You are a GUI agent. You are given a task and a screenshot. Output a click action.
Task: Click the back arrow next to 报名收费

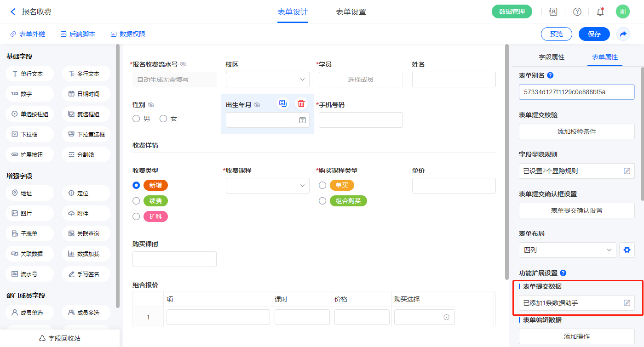coord(13,12)
